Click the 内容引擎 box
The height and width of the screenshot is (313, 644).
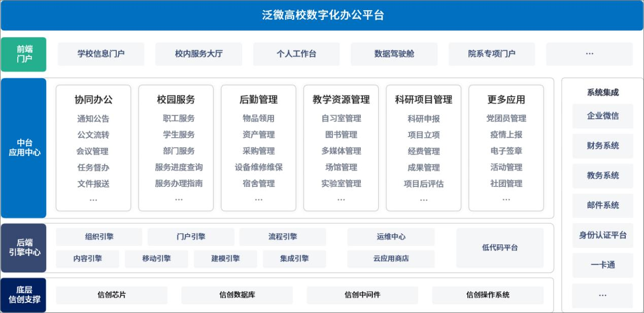pos(87,259)
